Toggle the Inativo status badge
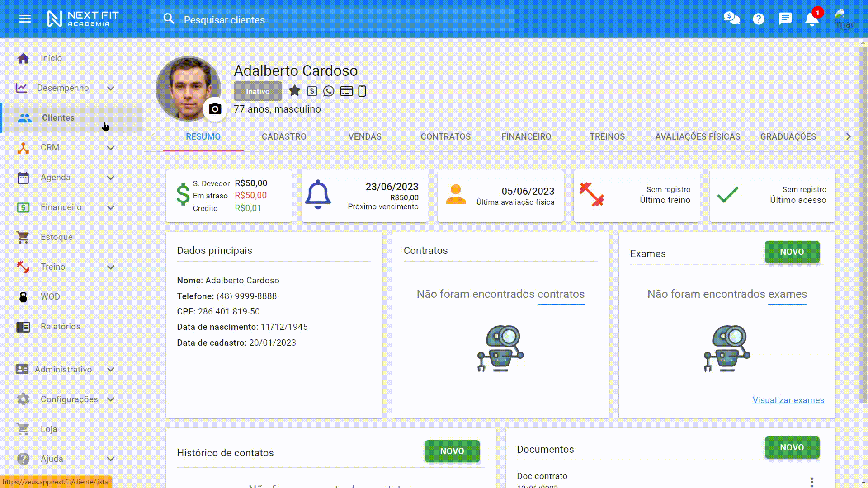Screen dimensions: 868x488 pyautogui.click(x=258, y=91)
